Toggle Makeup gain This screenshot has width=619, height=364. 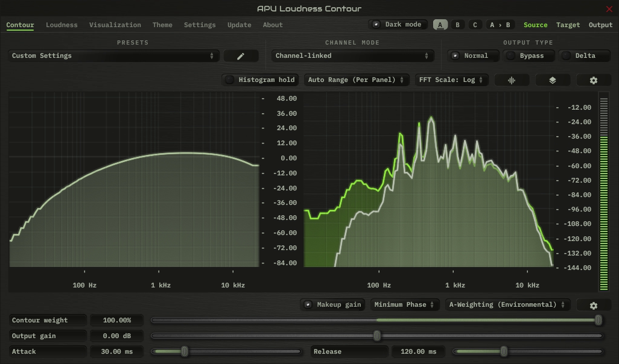(x=334, y=304)
